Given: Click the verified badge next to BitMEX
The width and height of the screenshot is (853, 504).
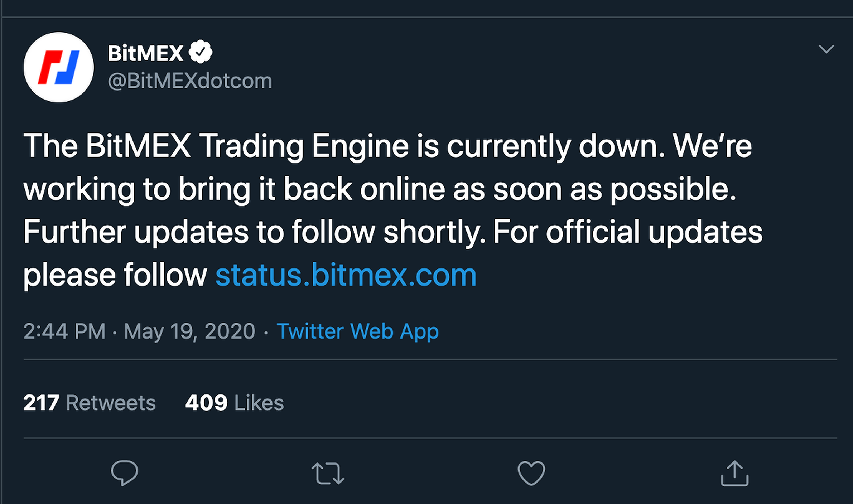Looking at the screenshot, I should coord(201,52).
